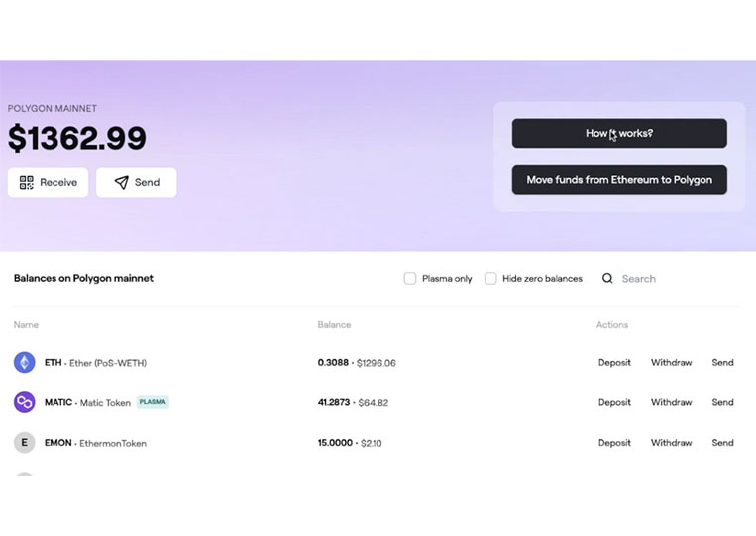This screenshot has height=536, width=756.
Task: Select Deposit in the MATIC row
Action: point(614,402)
